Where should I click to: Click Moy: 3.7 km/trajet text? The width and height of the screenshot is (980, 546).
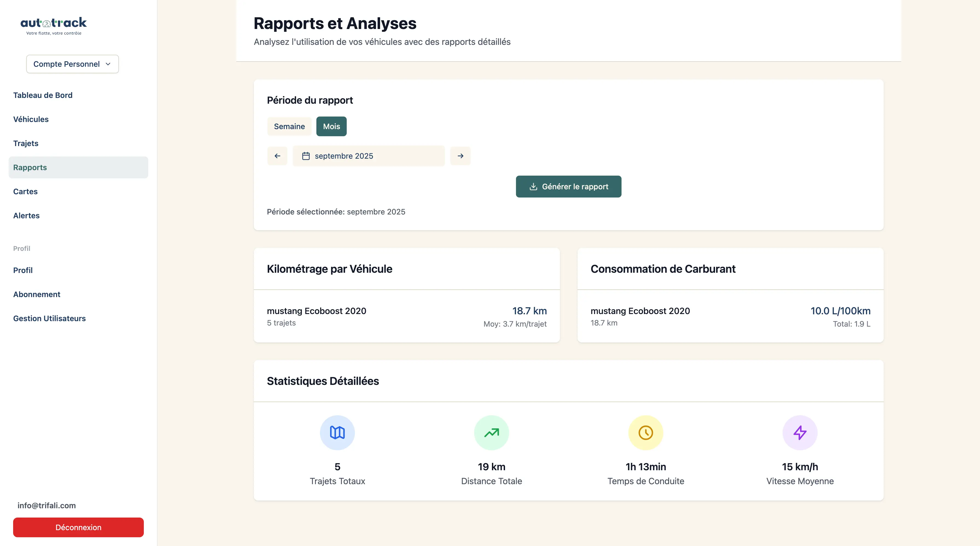(515, 324)
